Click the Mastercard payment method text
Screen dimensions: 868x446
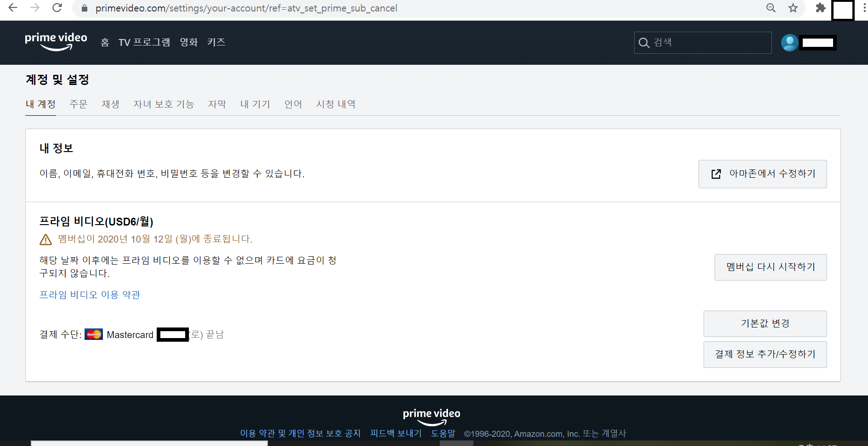point(130,335)
